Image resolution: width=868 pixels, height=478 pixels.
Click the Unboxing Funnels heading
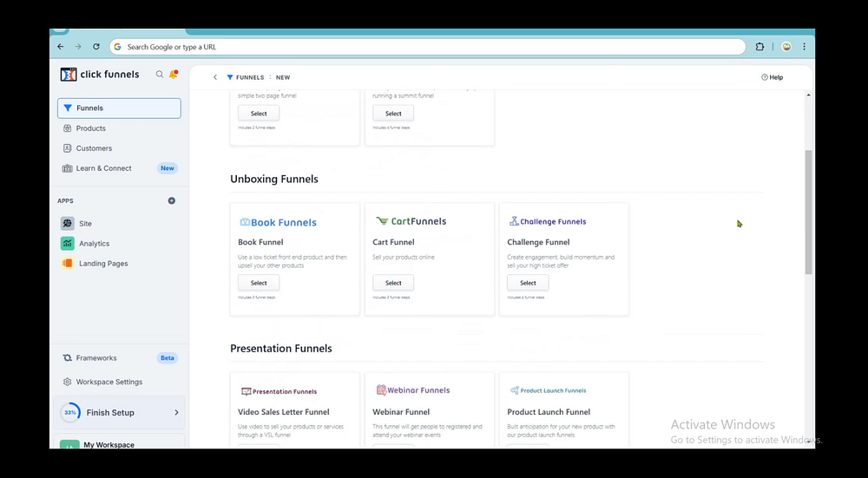(274, 180)
